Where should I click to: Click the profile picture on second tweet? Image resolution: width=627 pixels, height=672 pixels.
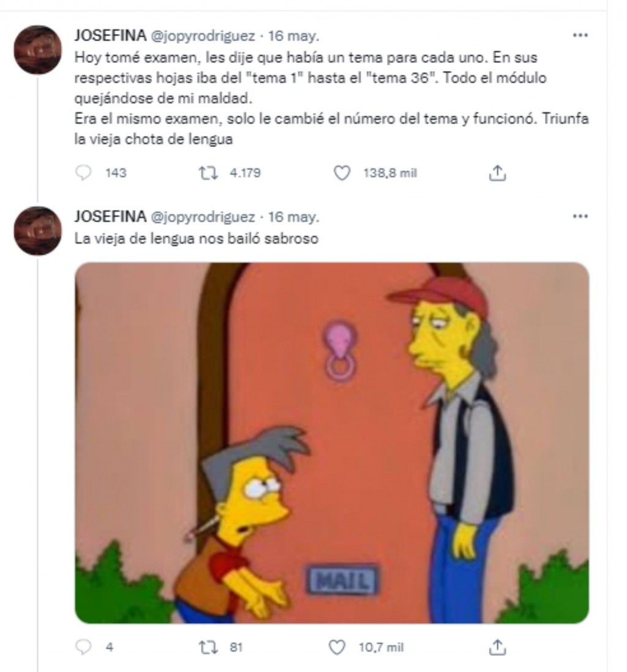38,231
